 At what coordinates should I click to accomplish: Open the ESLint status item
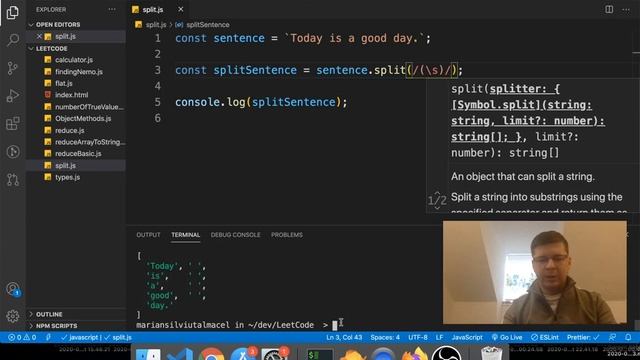click(545, 338)
